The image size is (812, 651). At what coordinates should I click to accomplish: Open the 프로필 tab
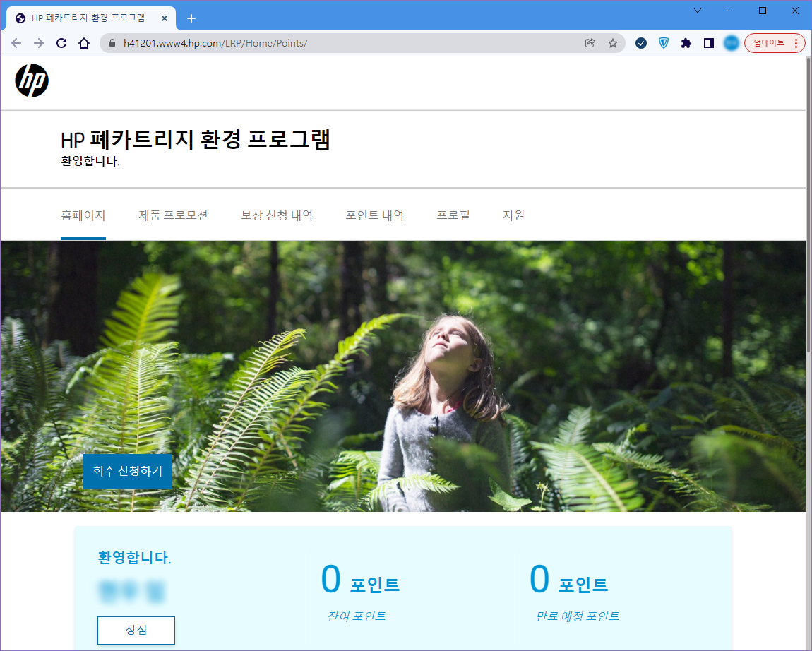tap(453, 215)
